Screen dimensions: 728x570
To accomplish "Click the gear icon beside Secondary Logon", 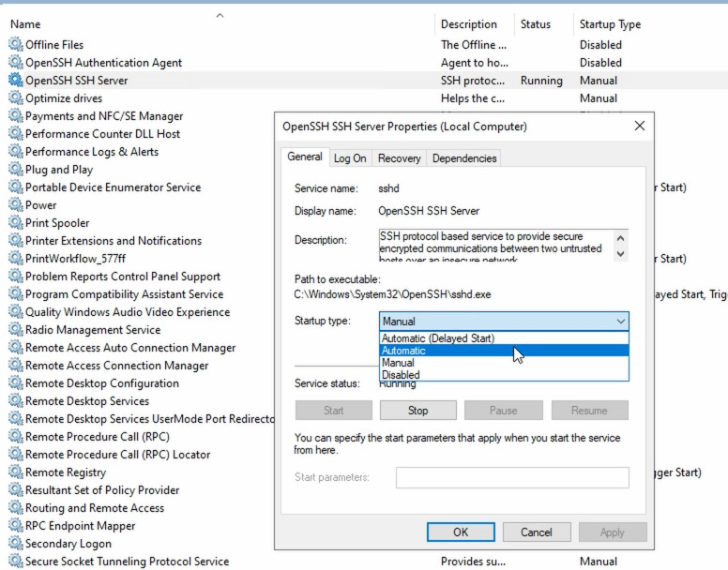I will point(15,544).
